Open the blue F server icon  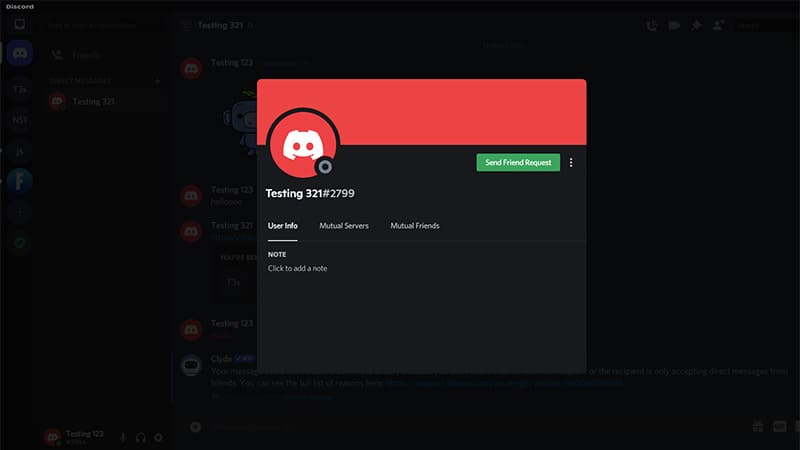coord(20,181)
